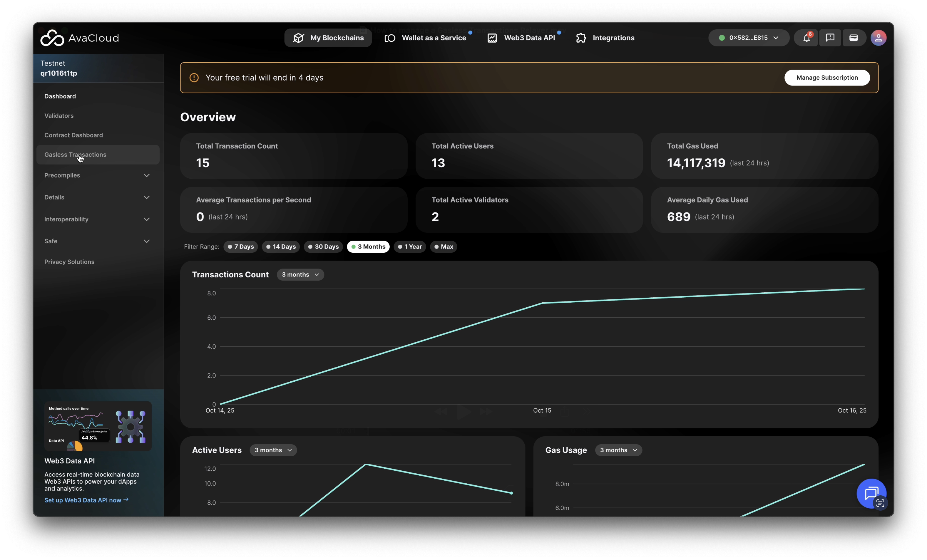
Task: Select the 30 Days filter range
Action: click(x=323, y=247)
